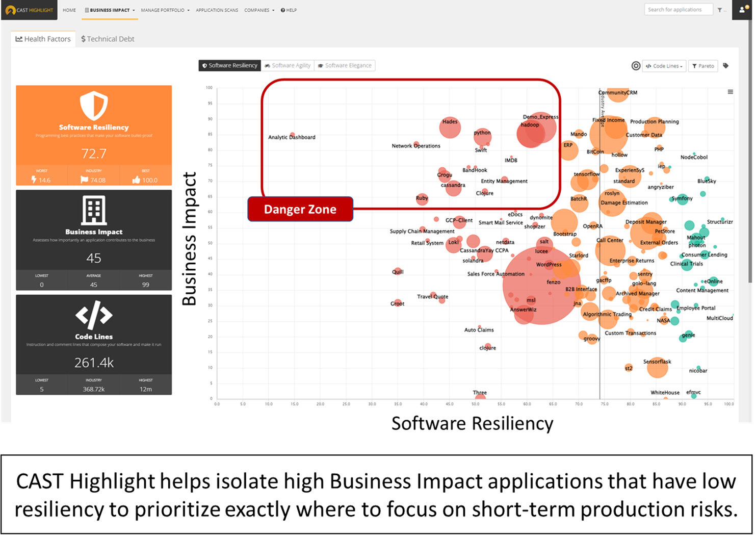The height and width of the screenshot is (537, 756).
Task: Switch to the Technical Debt tab
Action: point(108,39)
